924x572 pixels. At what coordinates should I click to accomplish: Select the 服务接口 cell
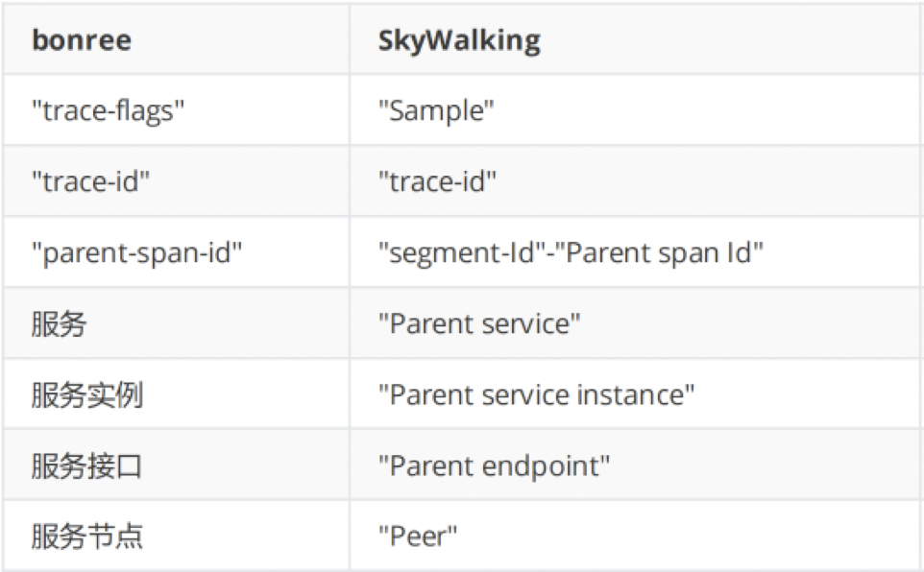click(x=86, y=465)
